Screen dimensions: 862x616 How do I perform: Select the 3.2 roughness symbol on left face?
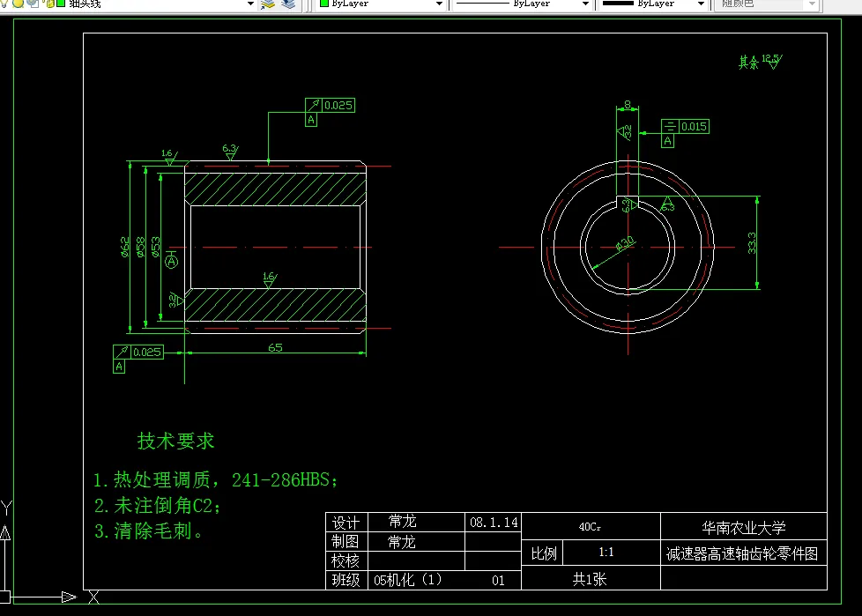(176, 300)
